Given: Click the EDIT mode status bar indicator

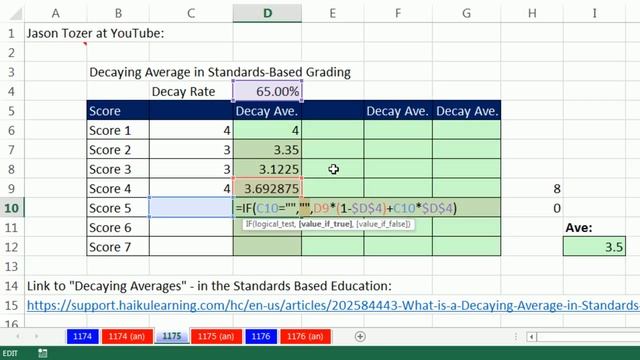Looking at the screenshot, I should (x=10, y=353).
